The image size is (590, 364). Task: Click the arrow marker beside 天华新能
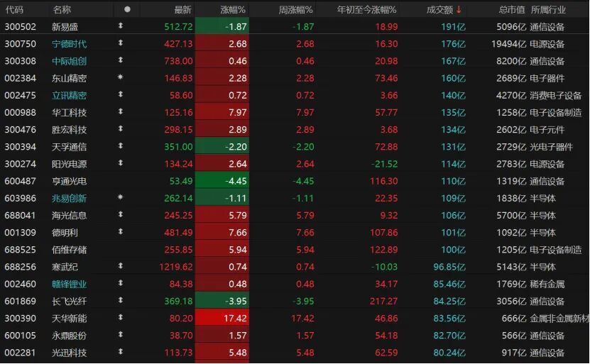[x=121, y=318]
